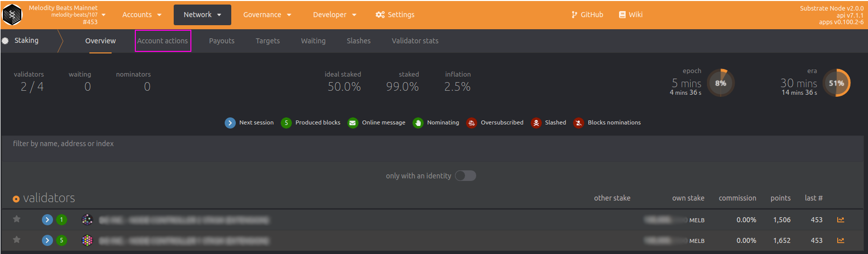Switch to the Payouts tab
868x254 pixels.
pyautogui.click(x=222, y=41)
